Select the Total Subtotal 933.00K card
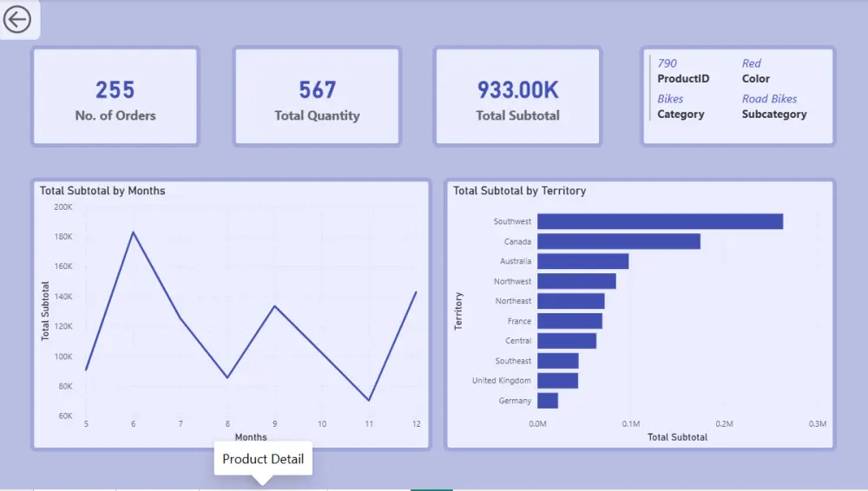This screenshot has width=868, height=491. [x=517, y=96]
